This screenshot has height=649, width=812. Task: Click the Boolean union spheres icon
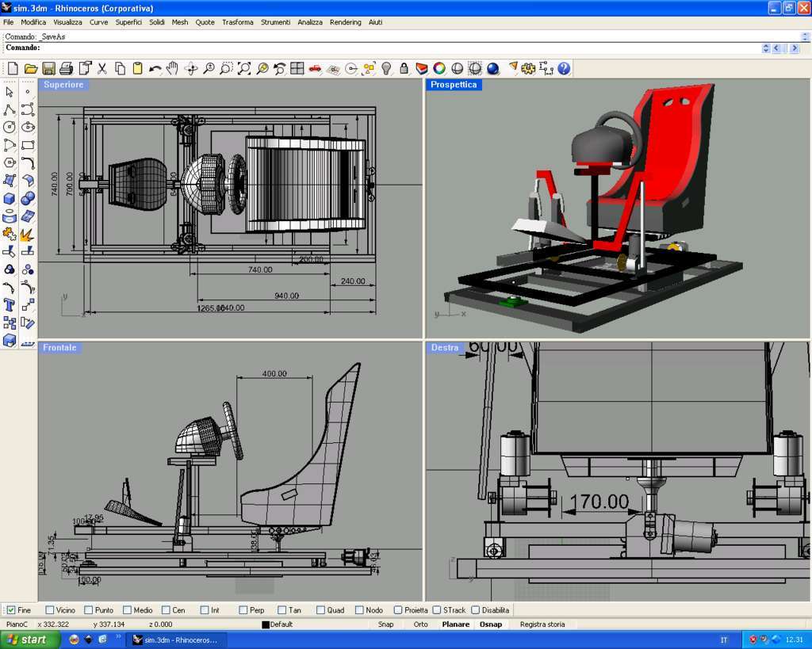28,199
